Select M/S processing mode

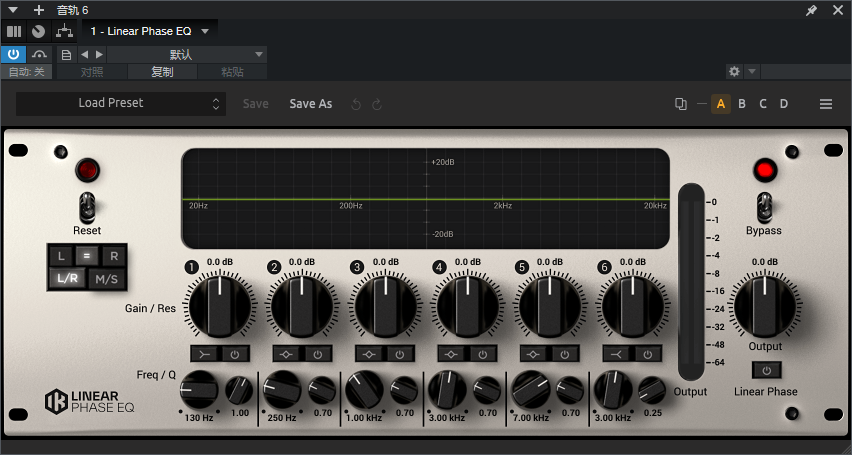click(x=107, y=279)
